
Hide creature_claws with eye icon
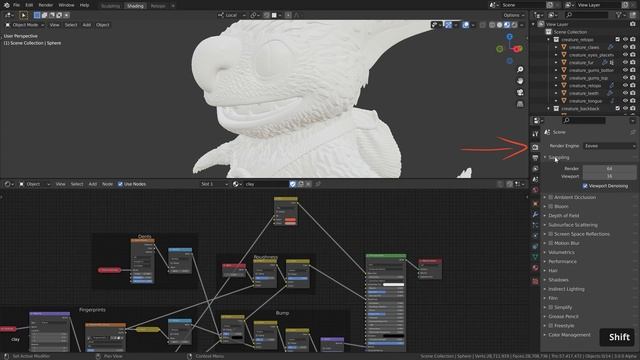tap(625, 47)
